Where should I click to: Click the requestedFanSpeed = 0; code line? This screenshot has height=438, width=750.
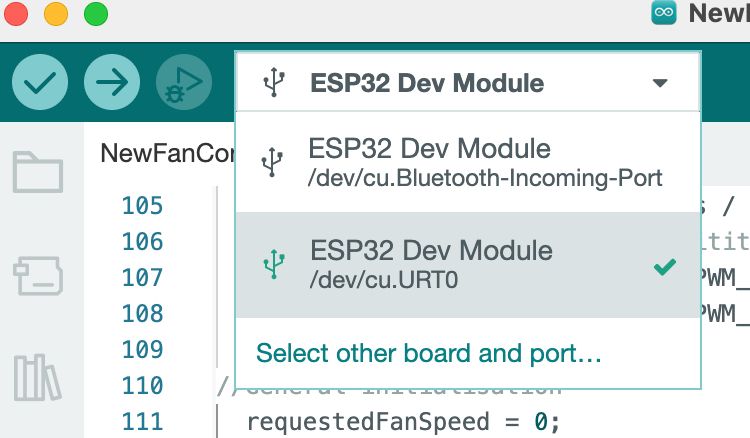tap(403, 422)
